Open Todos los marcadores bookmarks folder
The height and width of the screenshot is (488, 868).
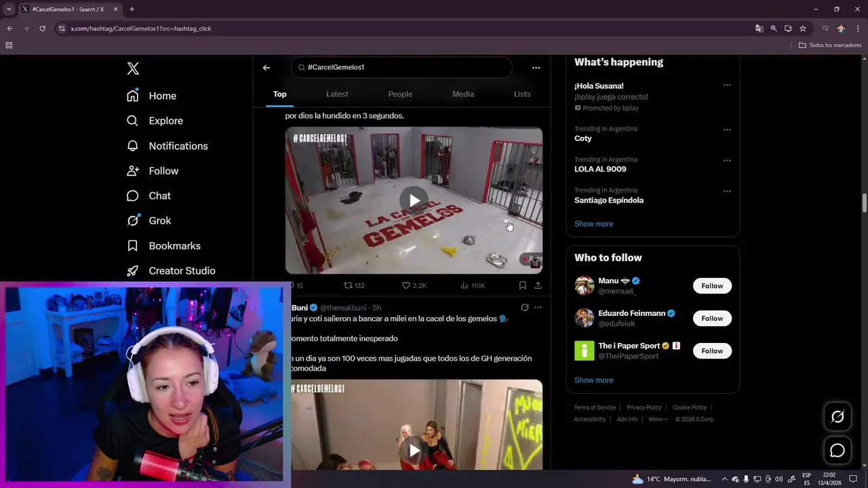pos(830,45)
